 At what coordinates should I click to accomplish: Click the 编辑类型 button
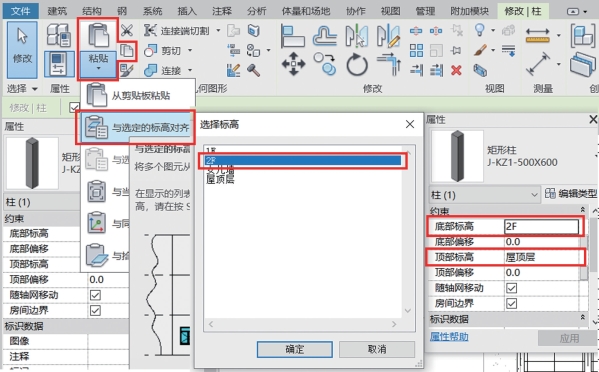pyautogui.click(x=571, y=194)
